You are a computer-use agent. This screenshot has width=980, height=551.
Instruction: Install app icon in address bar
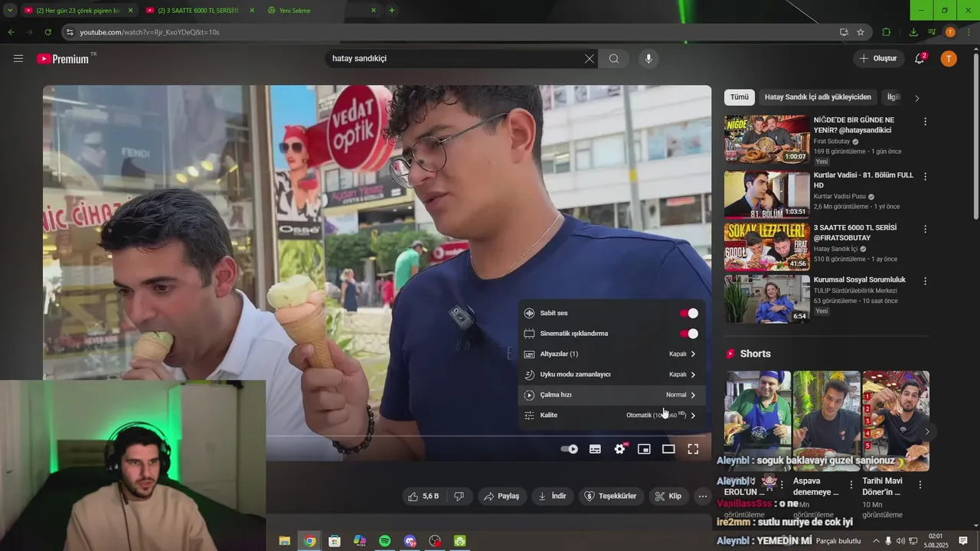pos(844,32)
